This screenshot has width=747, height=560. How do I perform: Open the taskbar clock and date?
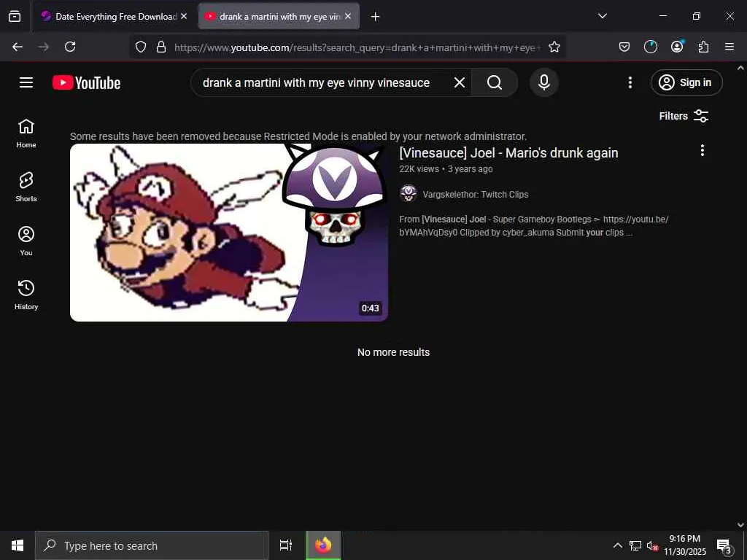[x=684, y=545]
